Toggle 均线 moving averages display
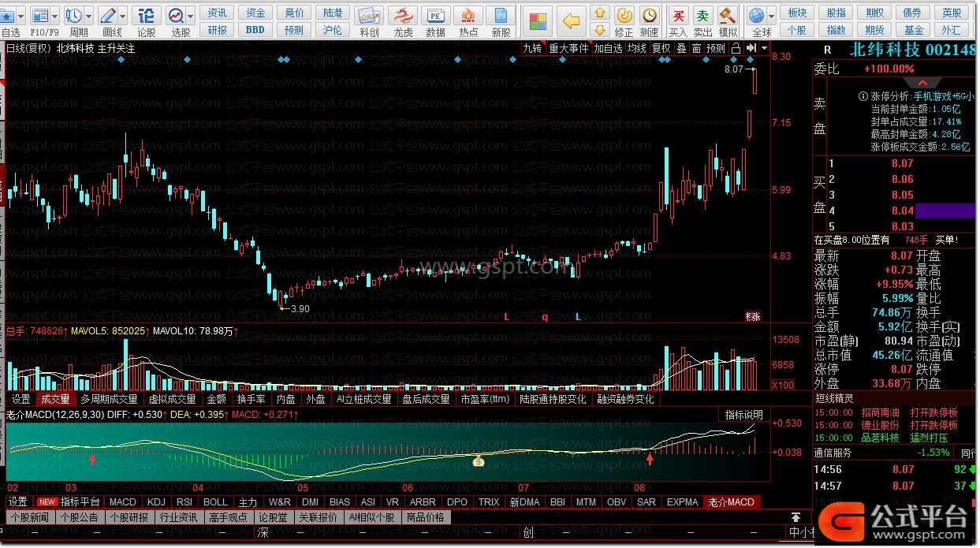The height and width of the screenshot is (548, 980). [637, 48]
